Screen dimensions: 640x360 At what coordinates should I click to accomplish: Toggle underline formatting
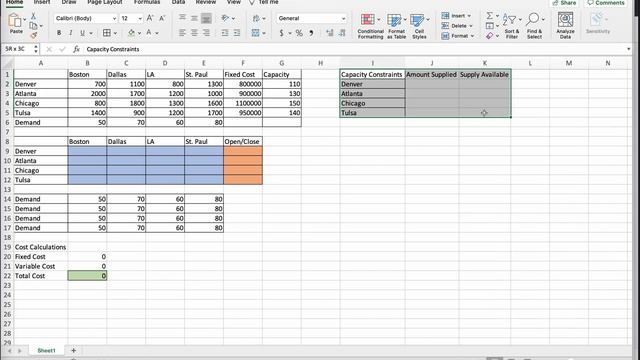[82, 33]
